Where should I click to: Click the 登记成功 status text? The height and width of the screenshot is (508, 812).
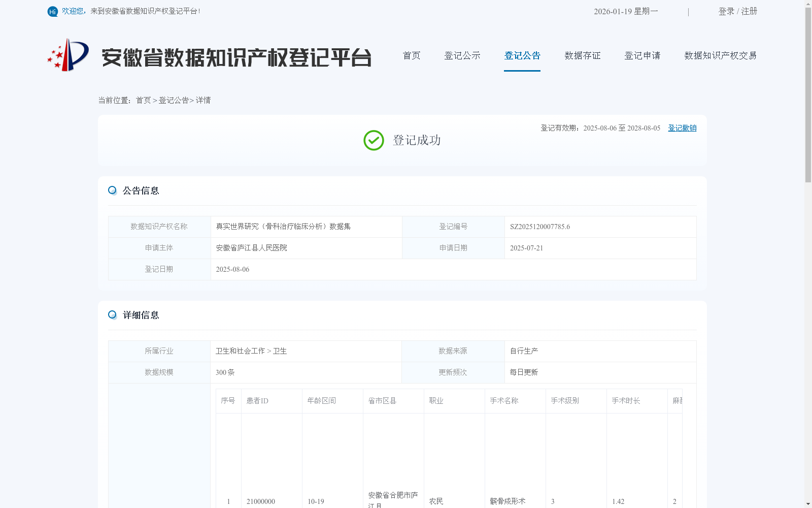[x=417, y=140]
